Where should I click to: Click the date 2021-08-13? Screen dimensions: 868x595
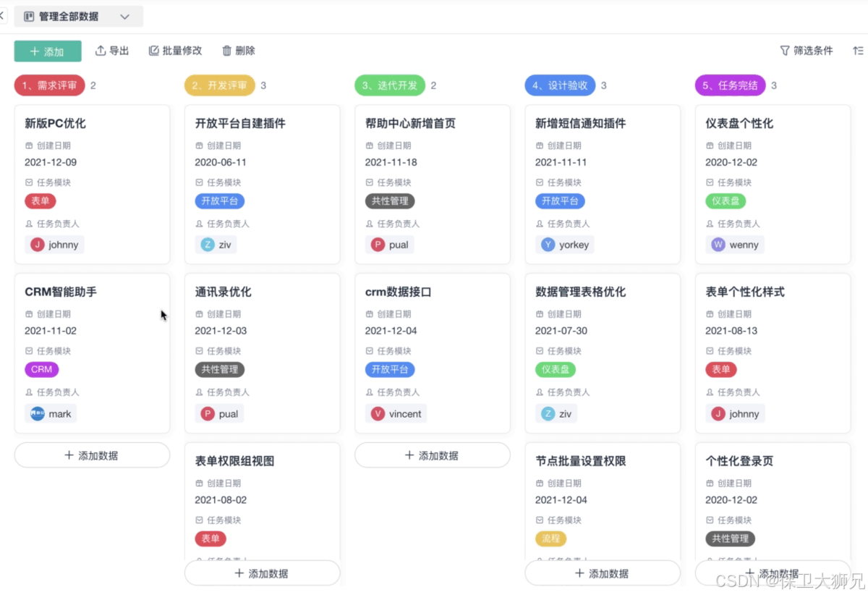click(731, 331)
